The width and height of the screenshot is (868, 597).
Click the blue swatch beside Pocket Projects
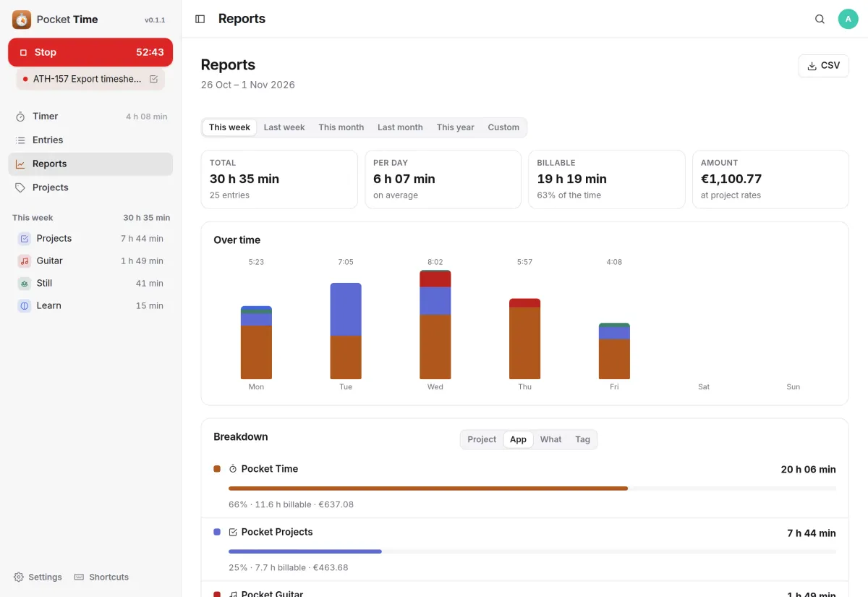[217, 532]
